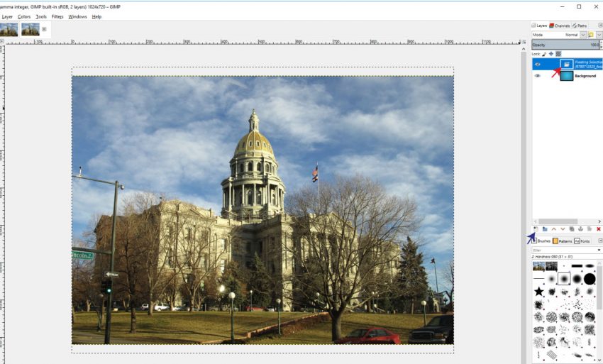The image size is (603, 364).
Task: Switch to the Paths tab
Action: click(580, 26)
